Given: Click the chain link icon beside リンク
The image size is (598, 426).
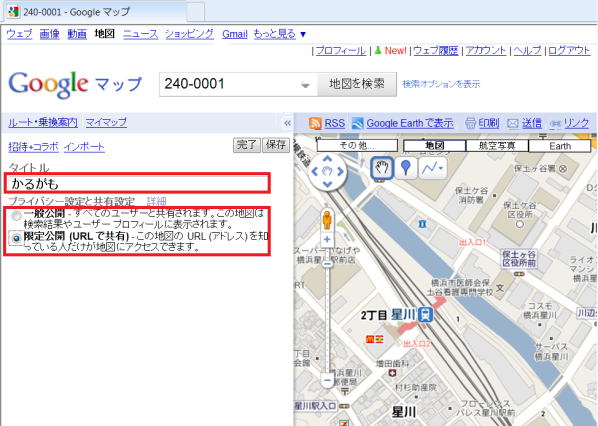Looking at the screenshot, I should (555, 124).
